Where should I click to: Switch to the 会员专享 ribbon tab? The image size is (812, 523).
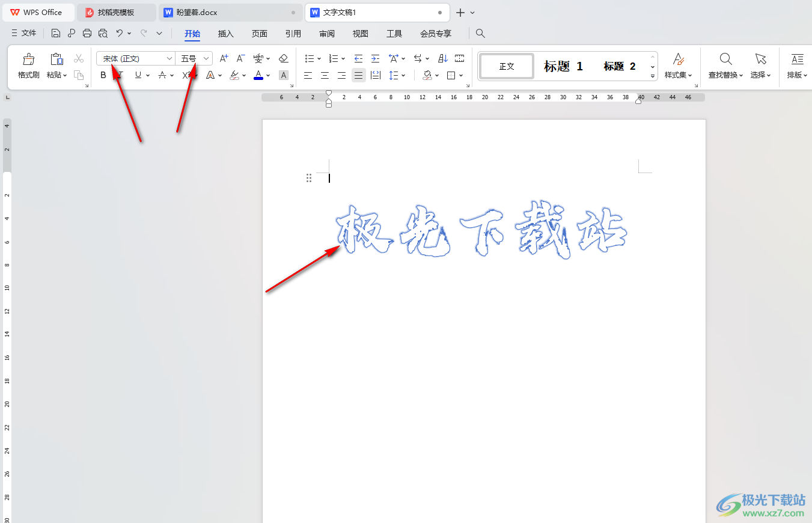[436, 34]
